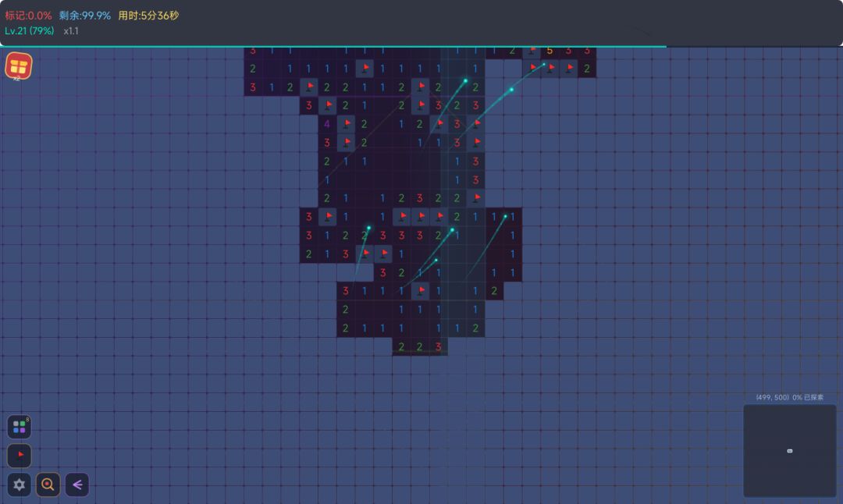This screenshot has width=843, height=504.
Task: Click the orange 5 number cell
Action: [550, 51]
